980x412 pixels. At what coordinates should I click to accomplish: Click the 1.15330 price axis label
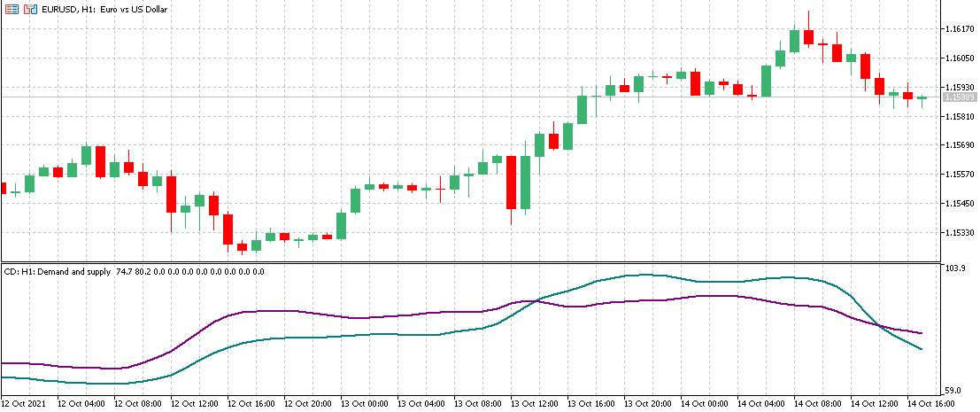[960, 233]
